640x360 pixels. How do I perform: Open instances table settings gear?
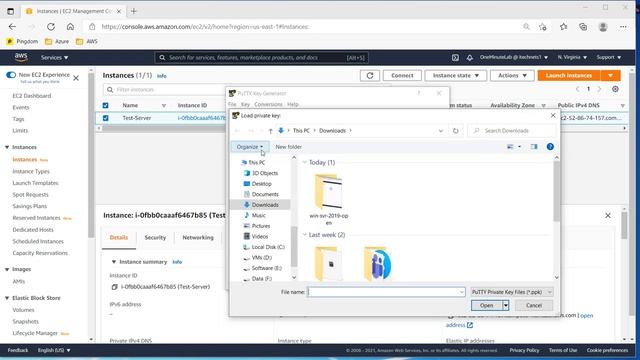click(x=615, y=89)
